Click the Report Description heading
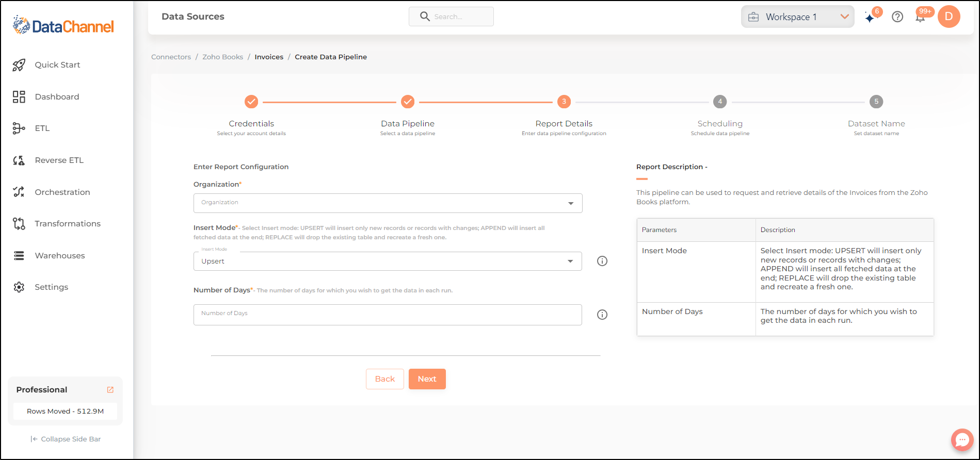This screenshot has height=460, width=980. point(672,167)
